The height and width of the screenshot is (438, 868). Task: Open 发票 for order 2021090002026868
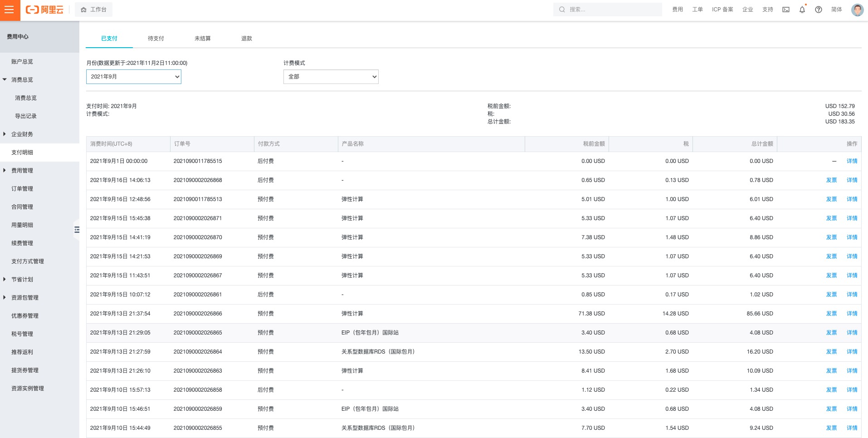click(831, 180)
